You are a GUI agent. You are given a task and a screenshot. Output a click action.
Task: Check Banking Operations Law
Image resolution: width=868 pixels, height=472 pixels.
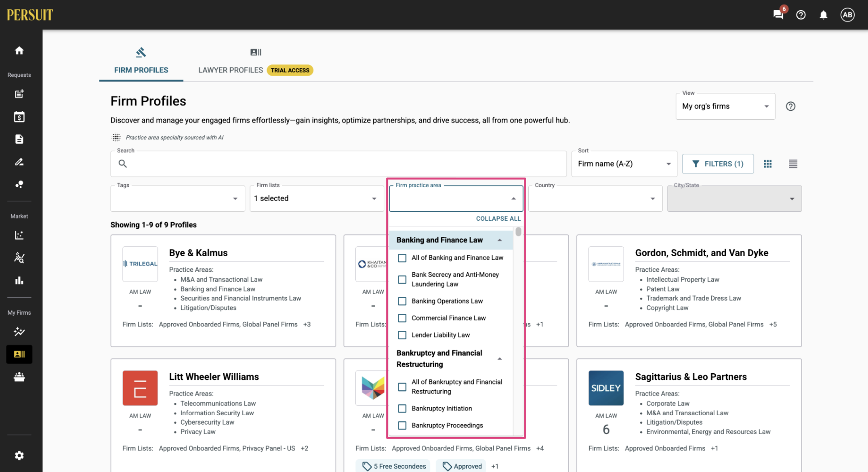tap(402, 301)
